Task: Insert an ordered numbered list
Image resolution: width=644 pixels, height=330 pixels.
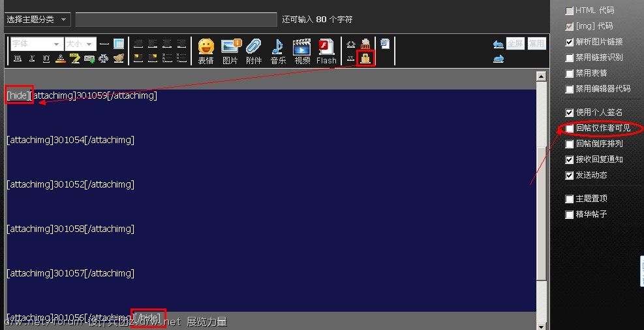Action: (x=167, y=58)
